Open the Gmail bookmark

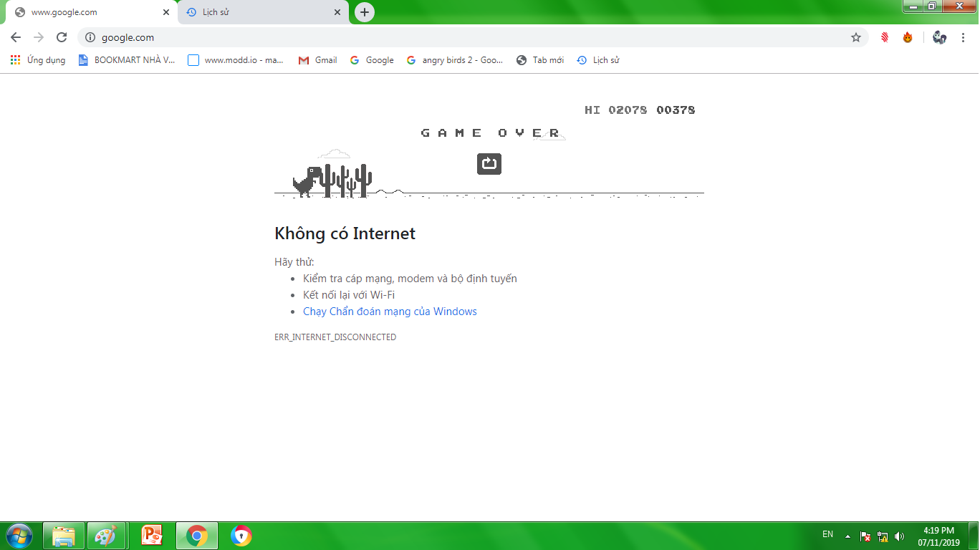(x=317, y=60)
